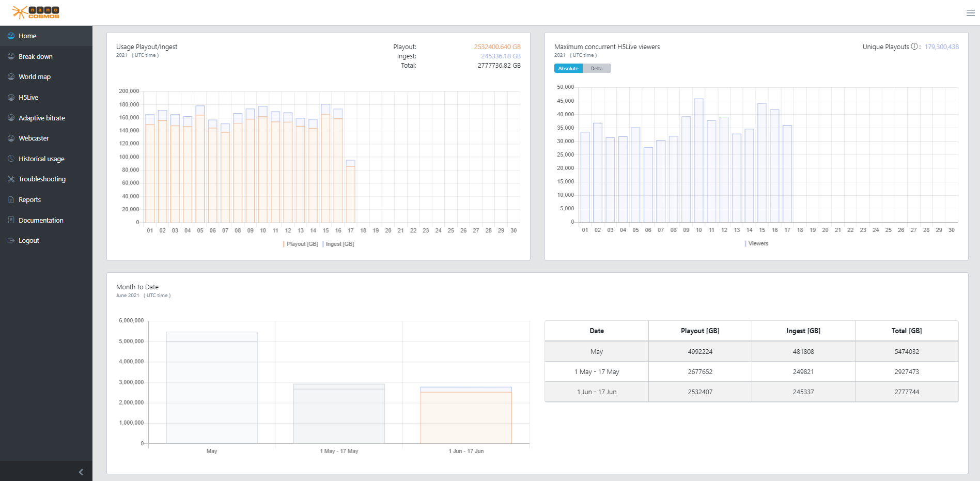
Task: Click the Usage Playout/Ingest title
Action: pyautogui.click(x=147, y=46)
